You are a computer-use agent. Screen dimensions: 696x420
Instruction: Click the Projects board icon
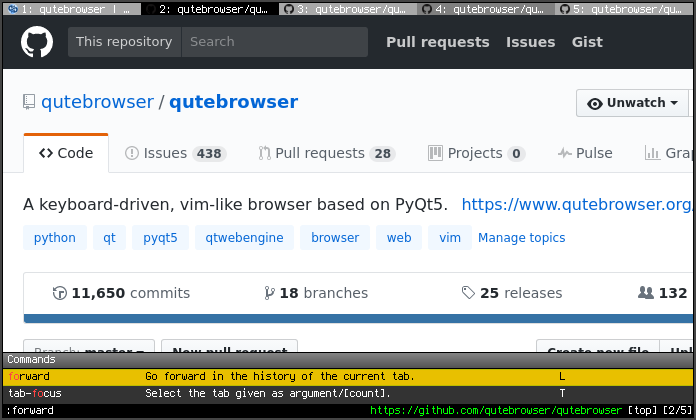pyautogui.click(x=435, y=153)
